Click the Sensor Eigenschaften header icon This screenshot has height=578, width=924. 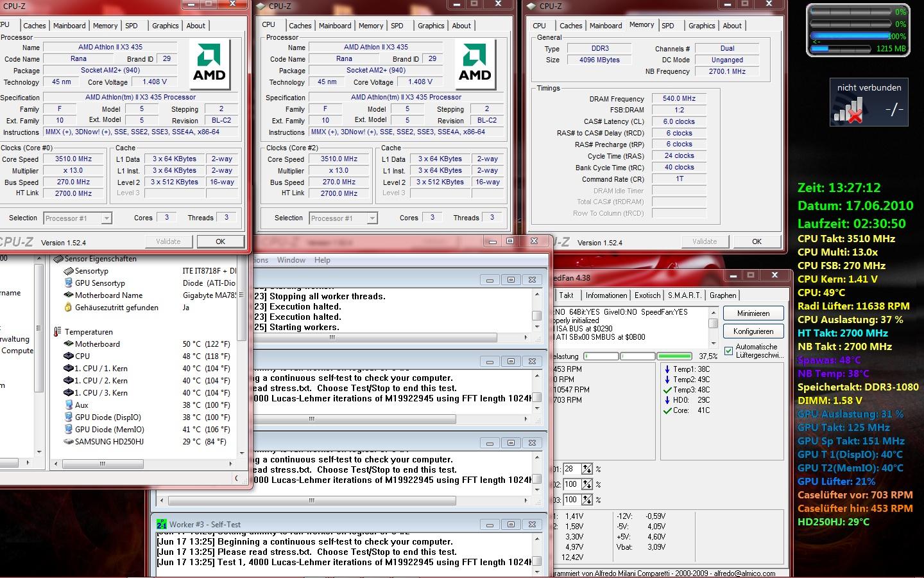point(58,259)
